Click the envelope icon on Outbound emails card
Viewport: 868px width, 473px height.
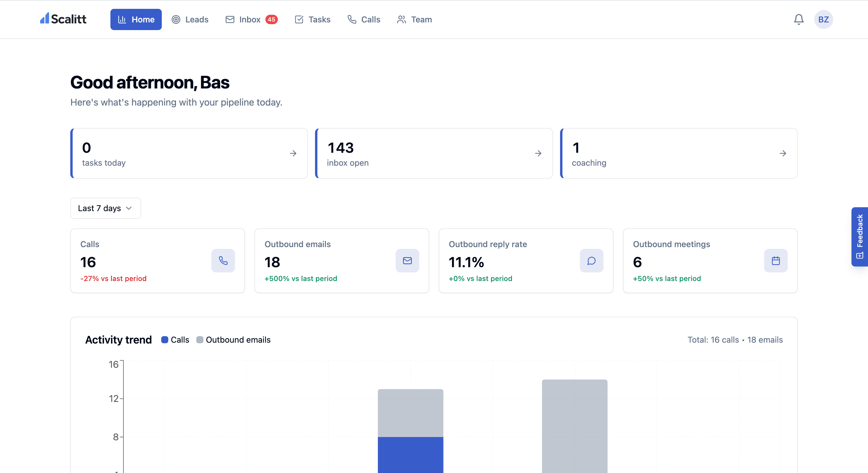point(407,261)
